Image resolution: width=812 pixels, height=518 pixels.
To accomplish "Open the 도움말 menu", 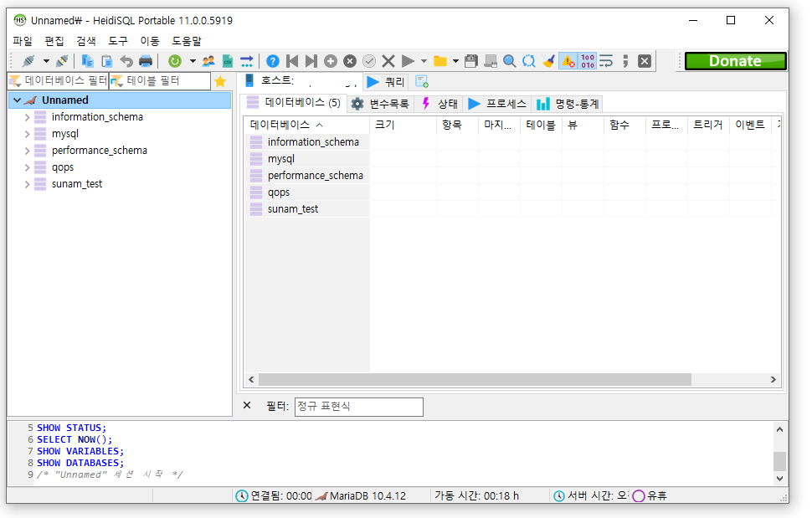I will [x=187, y=41].
